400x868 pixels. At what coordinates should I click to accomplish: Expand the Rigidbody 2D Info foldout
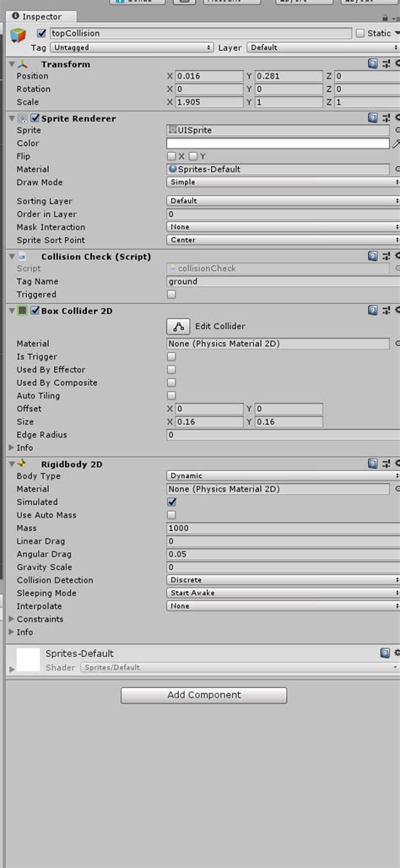tap(12, 632)
